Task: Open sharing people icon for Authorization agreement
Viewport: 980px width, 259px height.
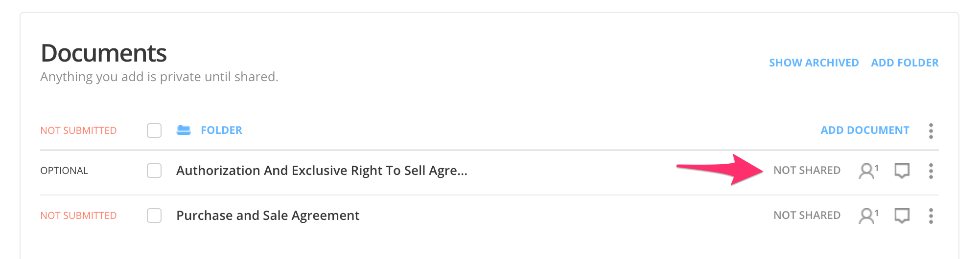Action: pos(868,171)
